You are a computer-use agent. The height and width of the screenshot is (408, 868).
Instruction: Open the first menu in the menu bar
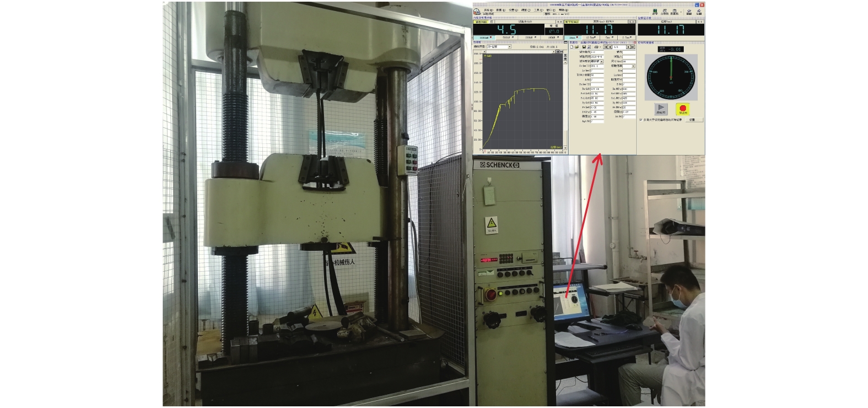point(487,10)
